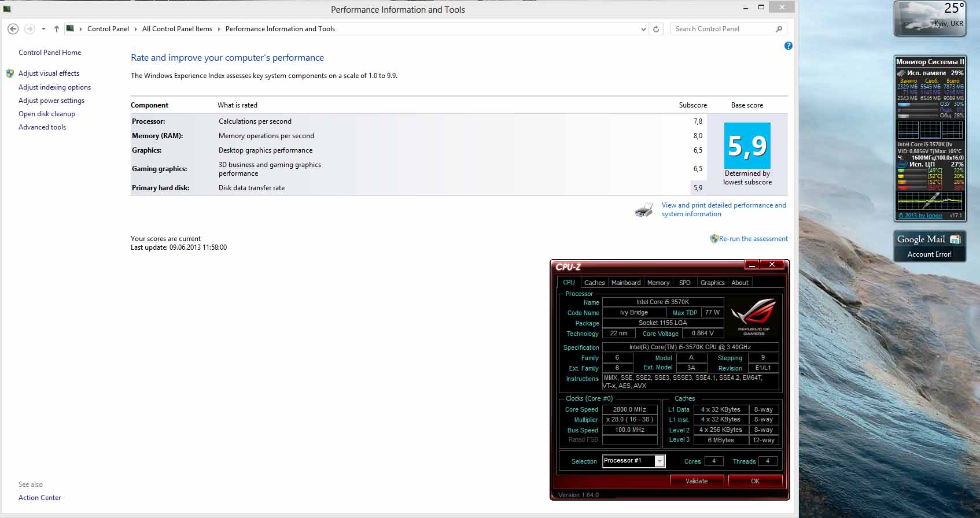Switch to the Caches tab in CPU-Z
Image resolution: width=980 pixels, height=518 pixels.
click(594, 283)
